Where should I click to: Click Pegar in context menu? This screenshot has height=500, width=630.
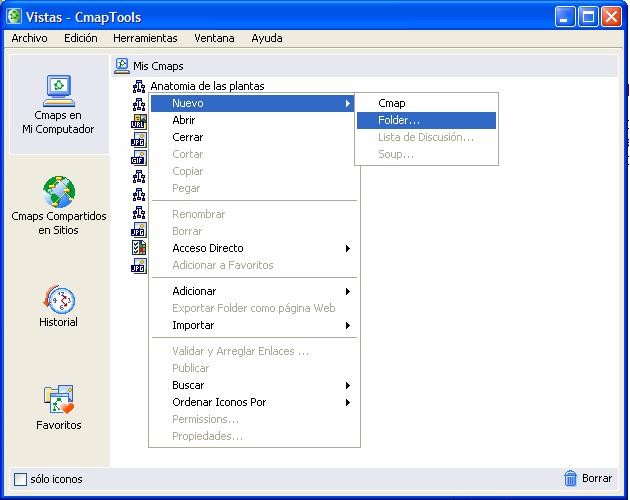point(254,189)
